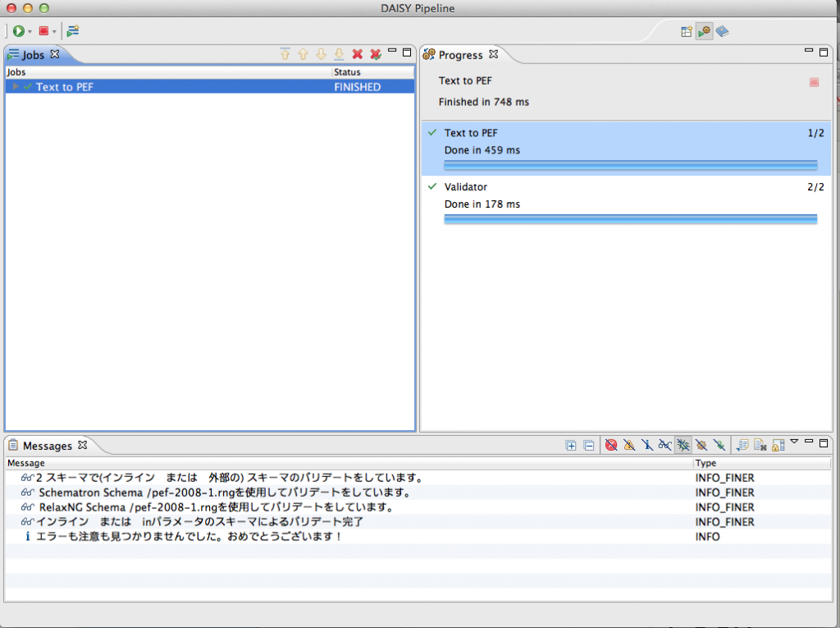Maximize the Jobs panel
The height and width of the screenshot is (628, 840).
[x=407, y=52]
